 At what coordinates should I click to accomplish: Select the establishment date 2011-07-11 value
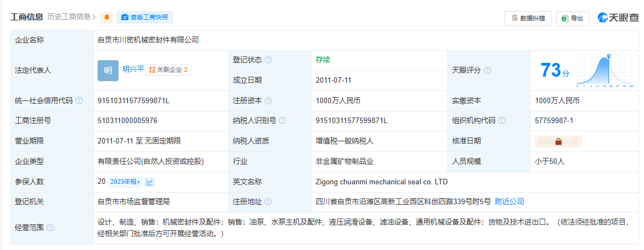click(334, 80)
